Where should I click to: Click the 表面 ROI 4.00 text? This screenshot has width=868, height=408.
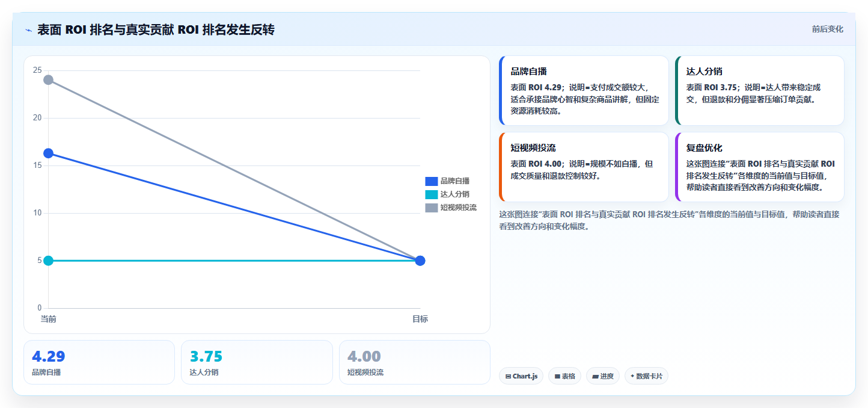536,163
